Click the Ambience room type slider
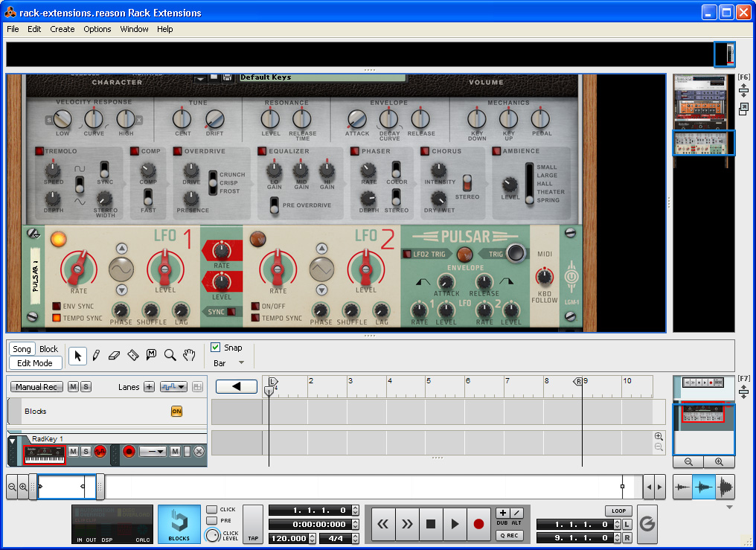The height and width of the screenshot is (550, 756). pos(529,184)
